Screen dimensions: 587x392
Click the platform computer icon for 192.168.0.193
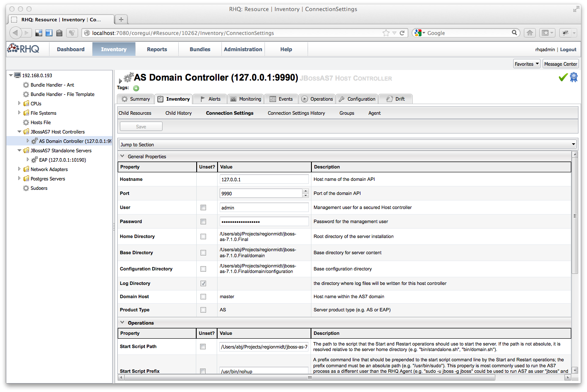click(x=17, y=75)
